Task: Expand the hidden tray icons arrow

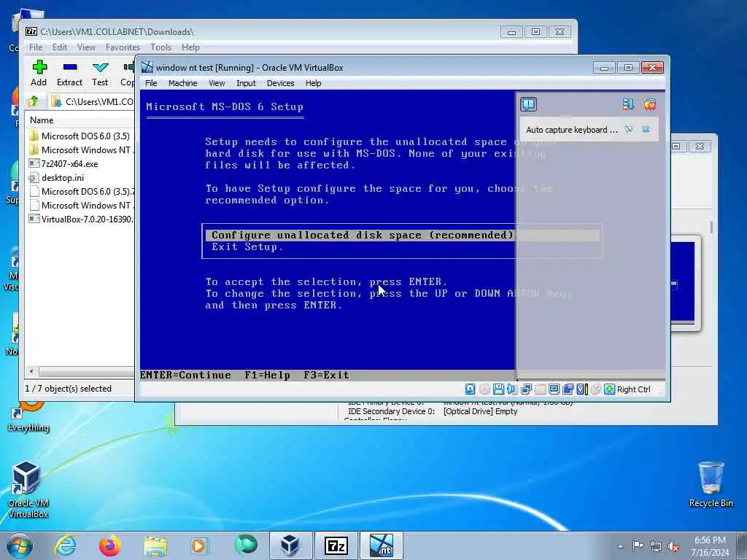Action: click(620, 546)
